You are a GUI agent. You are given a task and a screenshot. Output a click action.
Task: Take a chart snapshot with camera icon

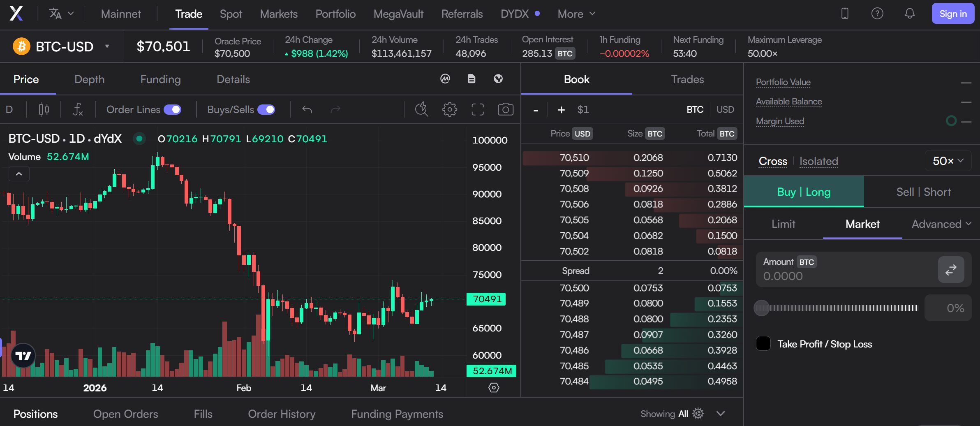click(x=505, y=109)
